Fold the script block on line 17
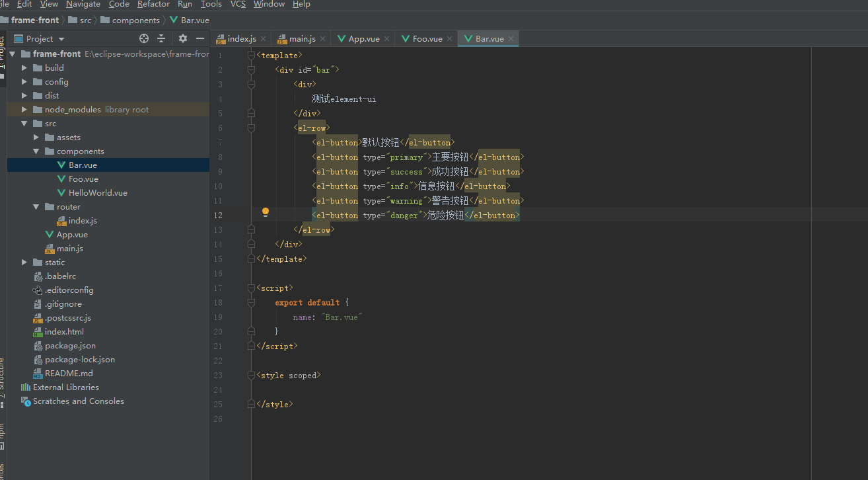 (251, 288)
